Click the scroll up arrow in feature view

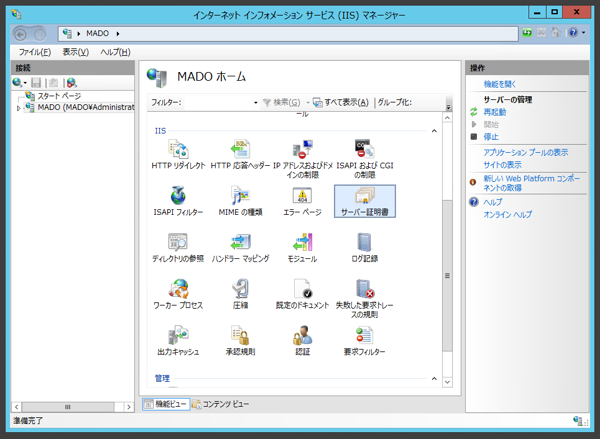pos(447,118)
